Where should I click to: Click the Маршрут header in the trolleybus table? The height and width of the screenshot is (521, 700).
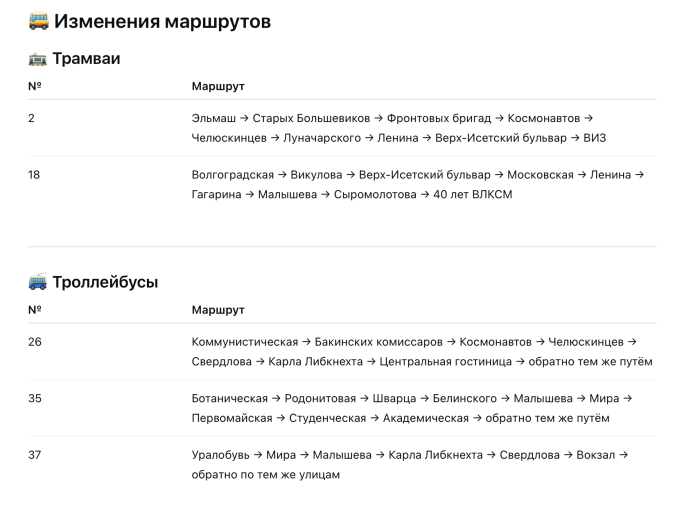[218, 310]
